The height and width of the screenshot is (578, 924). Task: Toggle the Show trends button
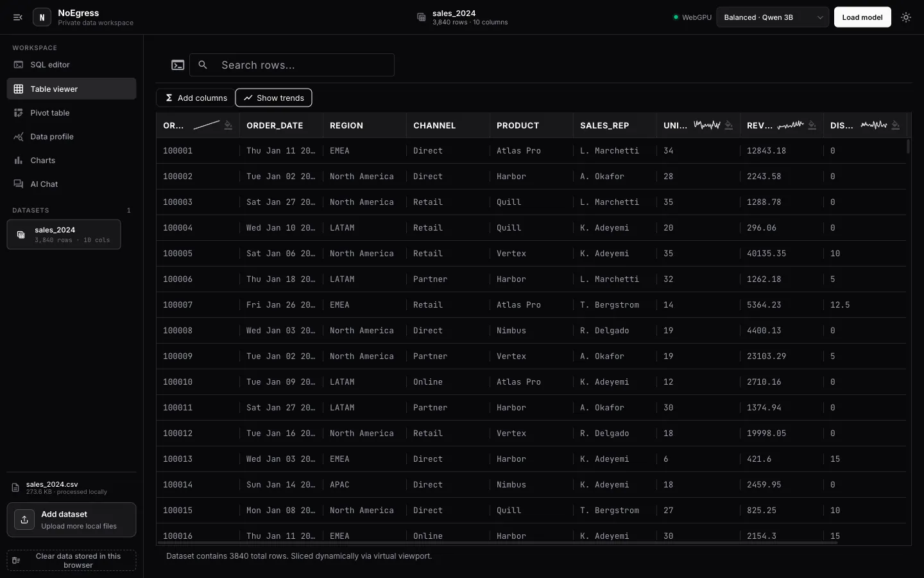(x=274, y=98)
